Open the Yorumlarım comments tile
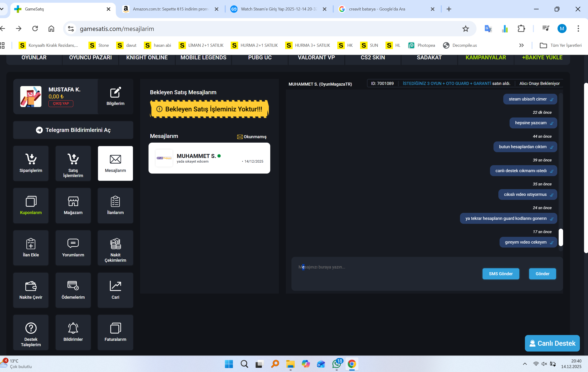588x372 pixels. point(73,248)
